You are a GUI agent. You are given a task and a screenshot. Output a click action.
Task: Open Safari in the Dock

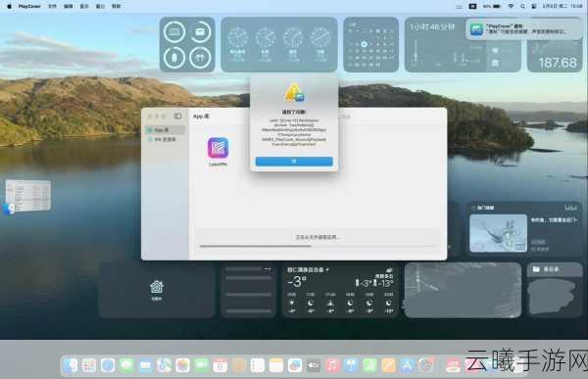point(108,365)
